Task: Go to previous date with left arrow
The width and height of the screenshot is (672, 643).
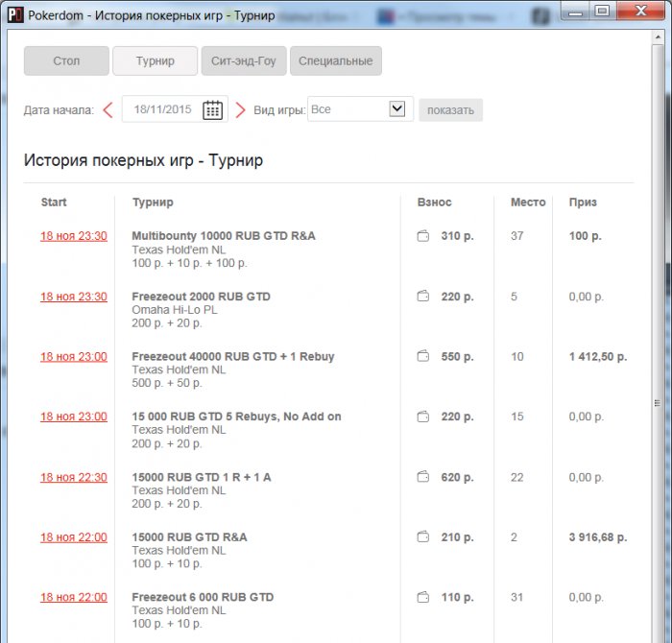Action: 108,110
